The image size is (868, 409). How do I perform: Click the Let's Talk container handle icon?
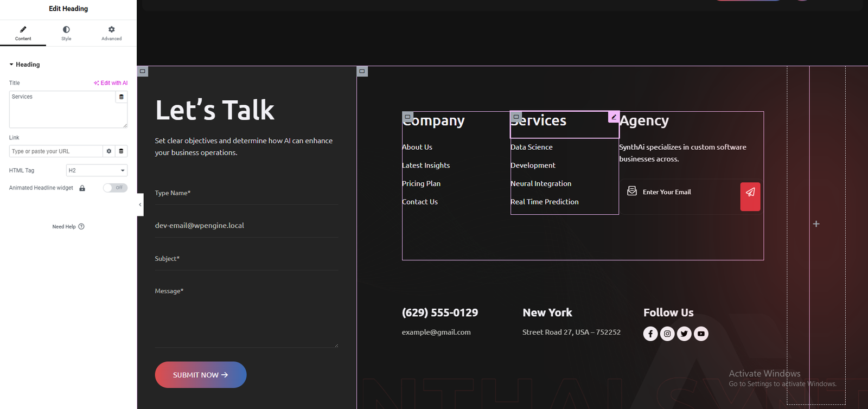pyautogui.click(x=143, y=71)
